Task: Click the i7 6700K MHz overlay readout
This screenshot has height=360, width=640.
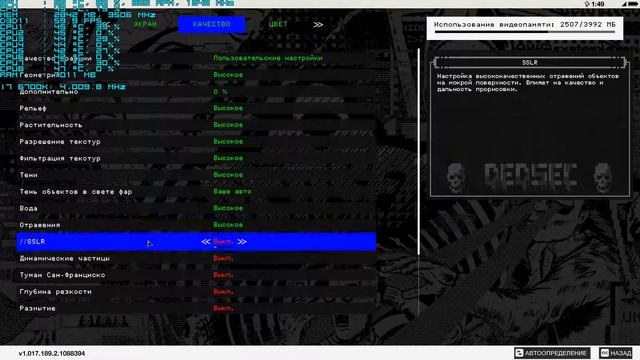Action: point(63,87)
